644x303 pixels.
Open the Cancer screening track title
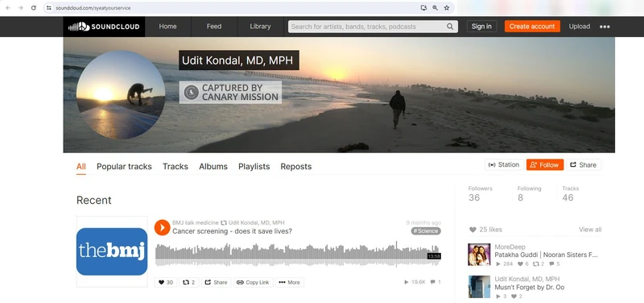click(232, 231)
